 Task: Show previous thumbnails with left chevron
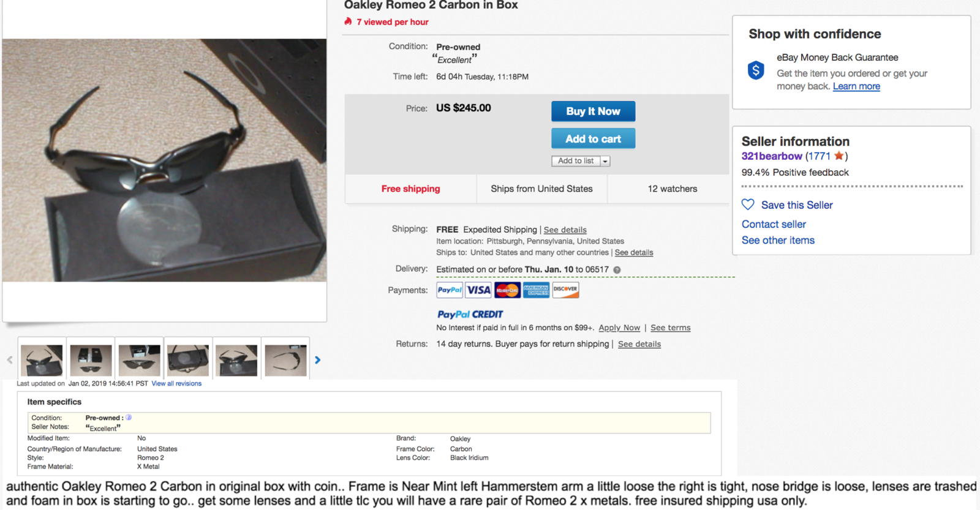(x=10, y=360)
